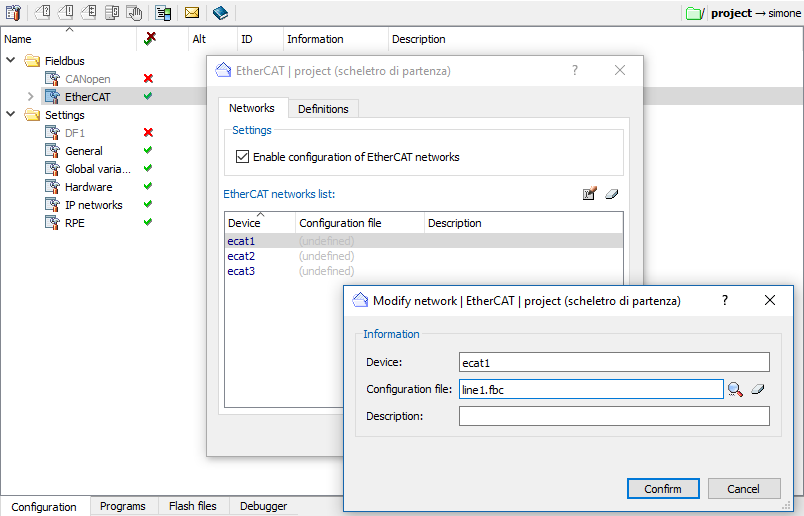Click the green check status of Hardware

coord(148,186)
